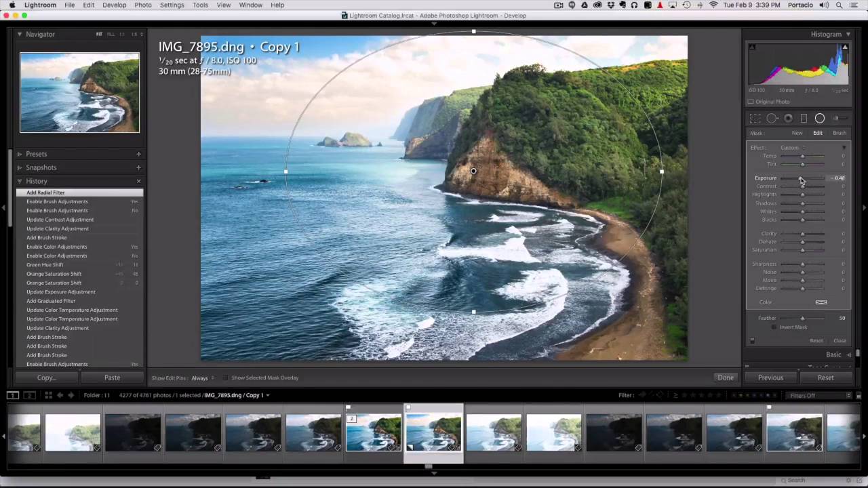Viewport: 868px width, 488px height.
Task: Click the Copy... button
Action: point(47,378)
